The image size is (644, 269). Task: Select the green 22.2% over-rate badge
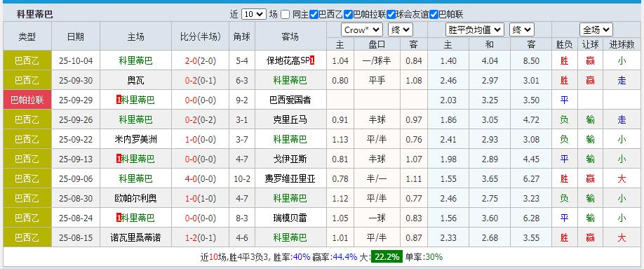(387, 257)
